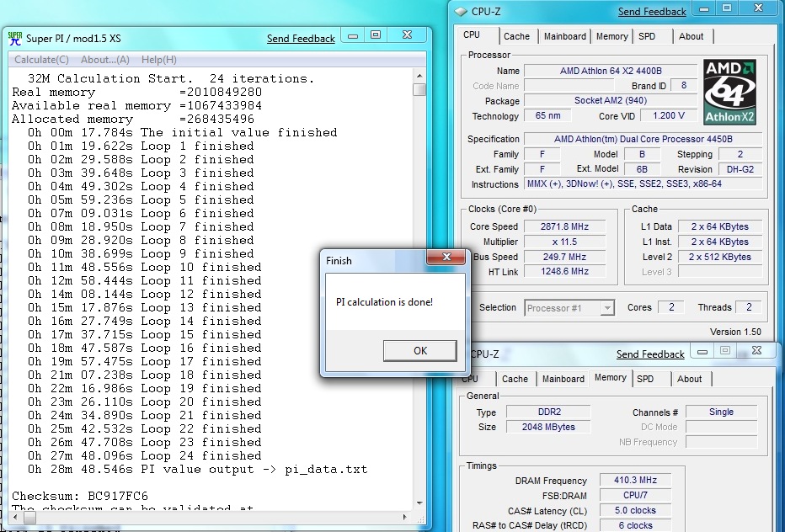This screenshot has width=785, height=532.
Task: Click the AMD Athlon 64 X2 logo
Action: [x=729, y=92]
